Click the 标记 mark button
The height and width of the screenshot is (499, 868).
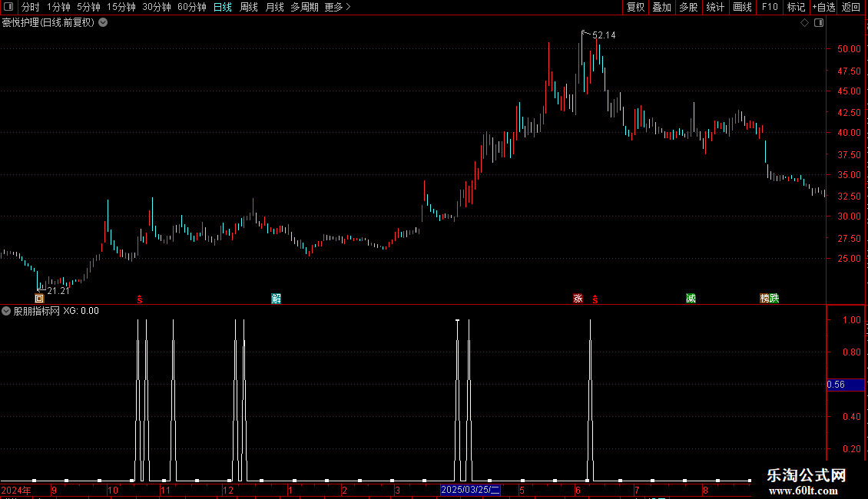click(796, 7)
